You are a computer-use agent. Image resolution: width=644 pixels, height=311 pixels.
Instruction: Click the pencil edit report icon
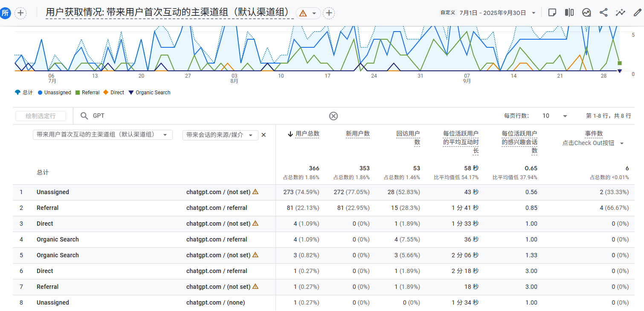[x=637, y=13]
